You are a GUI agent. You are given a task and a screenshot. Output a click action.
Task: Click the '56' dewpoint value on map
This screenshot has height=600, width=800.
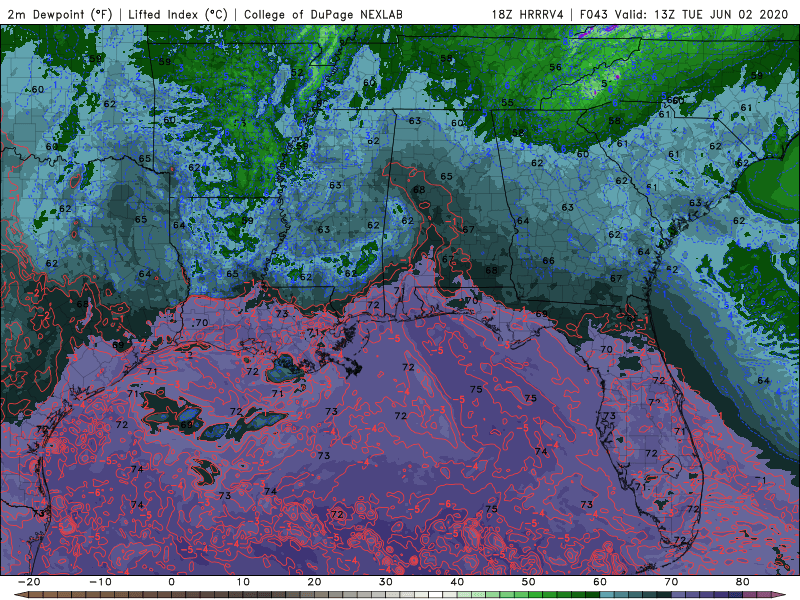point(555,67)
